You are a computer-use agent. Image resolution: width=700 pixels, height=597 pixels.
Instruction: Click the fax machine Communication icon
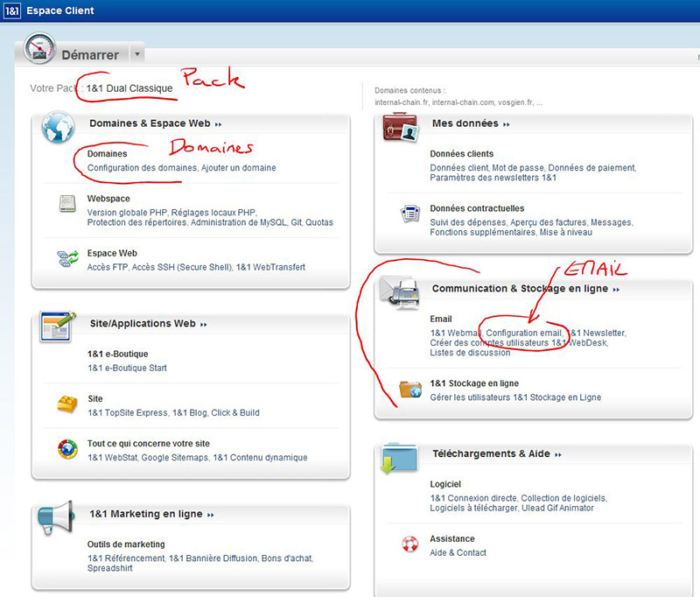[x=400, y=293]
